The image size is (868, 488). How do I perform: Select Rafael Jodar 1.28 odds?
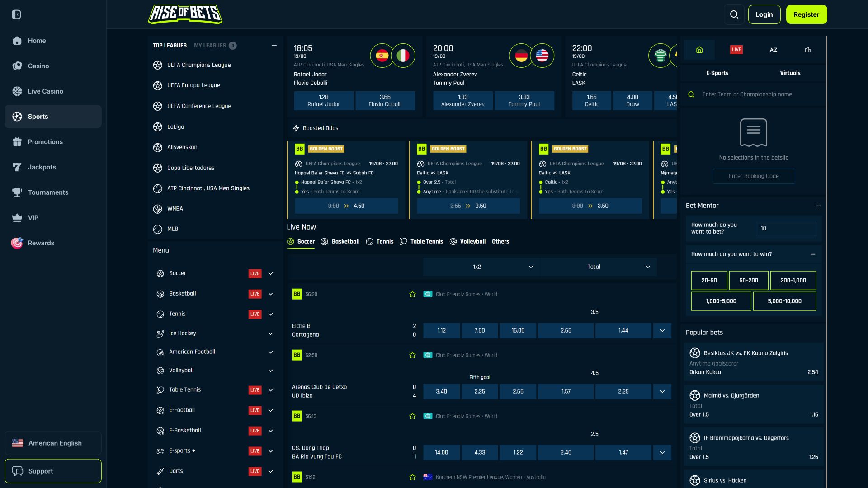(x=324, y=101)
